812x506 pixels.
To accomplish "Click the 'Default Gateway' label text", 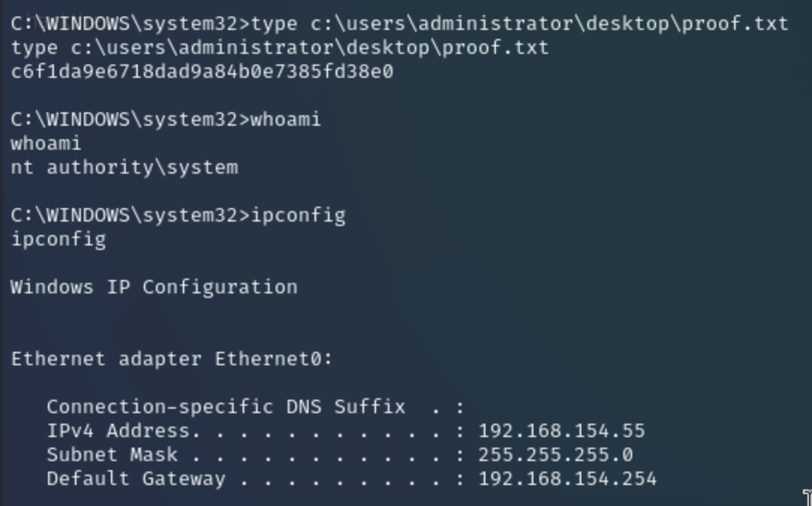I will click(x=136, y=479).
